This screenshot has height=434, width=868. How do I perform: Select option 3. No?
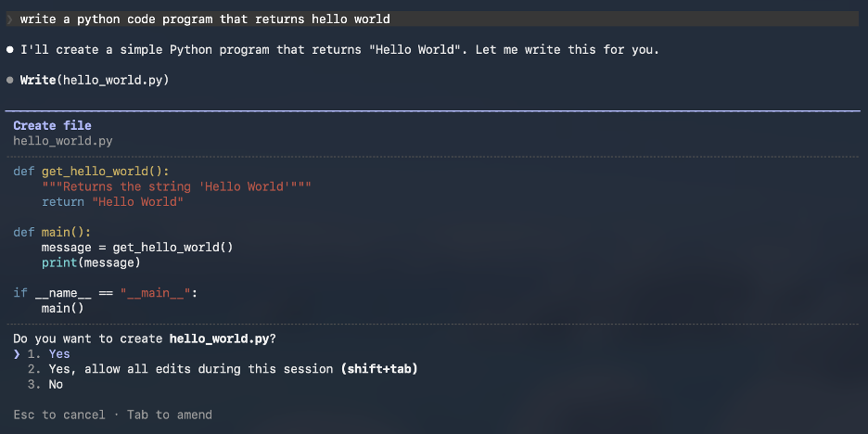(56, 384)
